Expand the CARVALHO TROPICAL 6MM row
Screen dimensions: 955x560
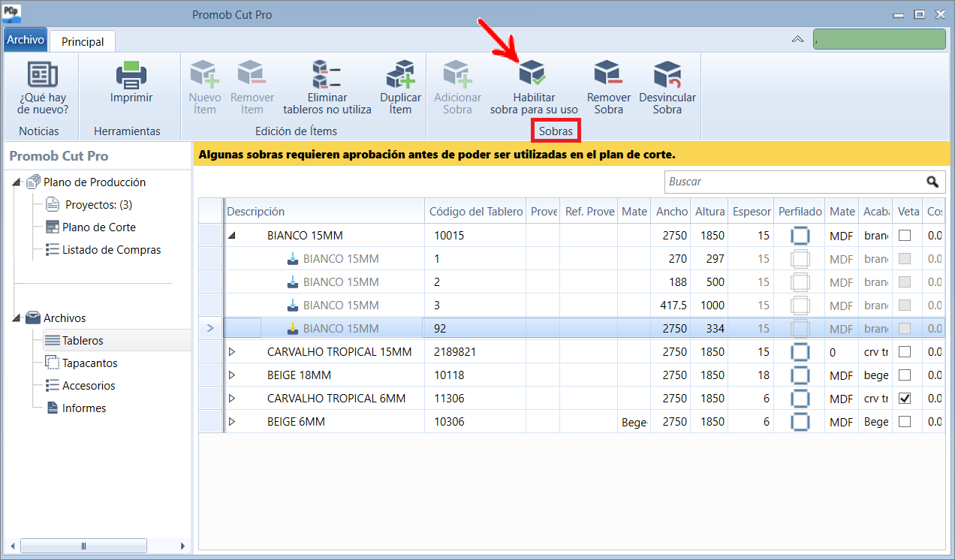coord(231,398)
